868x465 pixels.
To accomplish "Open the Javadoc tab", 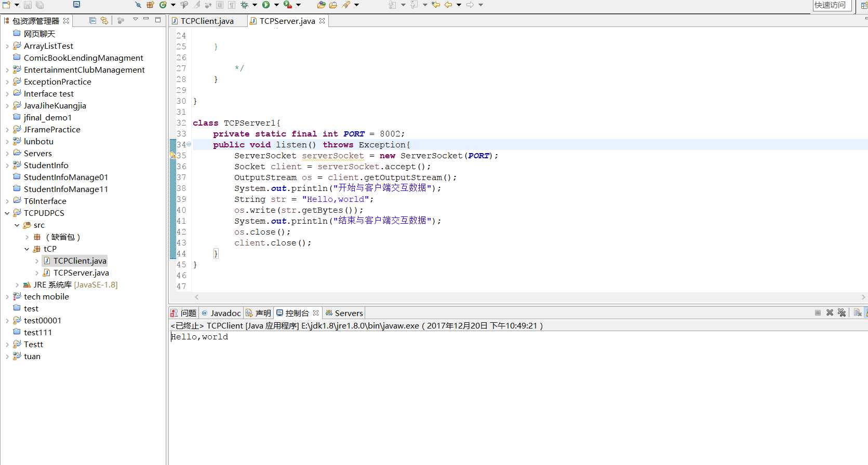I will pos(221,313).
